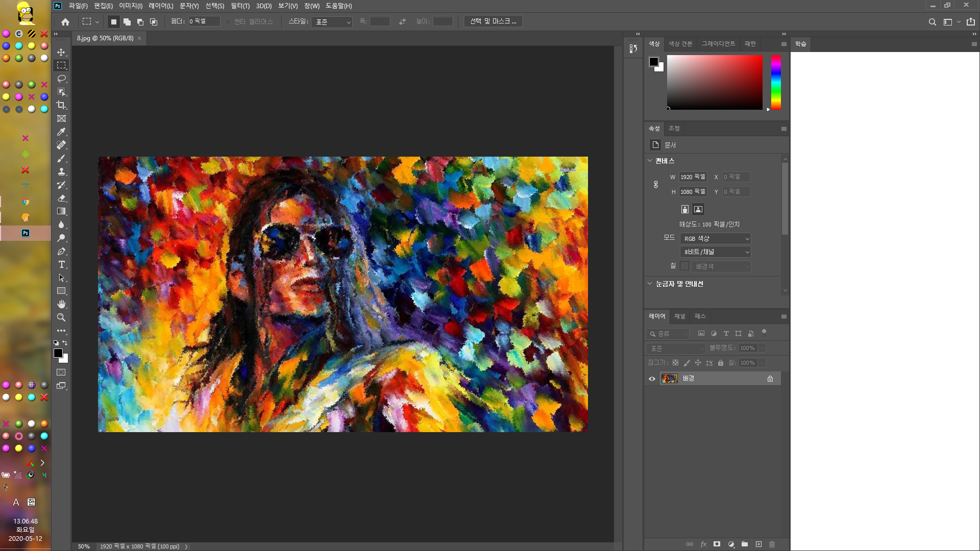The height and width of the screenshot is (551, 980).
Task: Select the Add to selection mode
Action: [127, 22]
